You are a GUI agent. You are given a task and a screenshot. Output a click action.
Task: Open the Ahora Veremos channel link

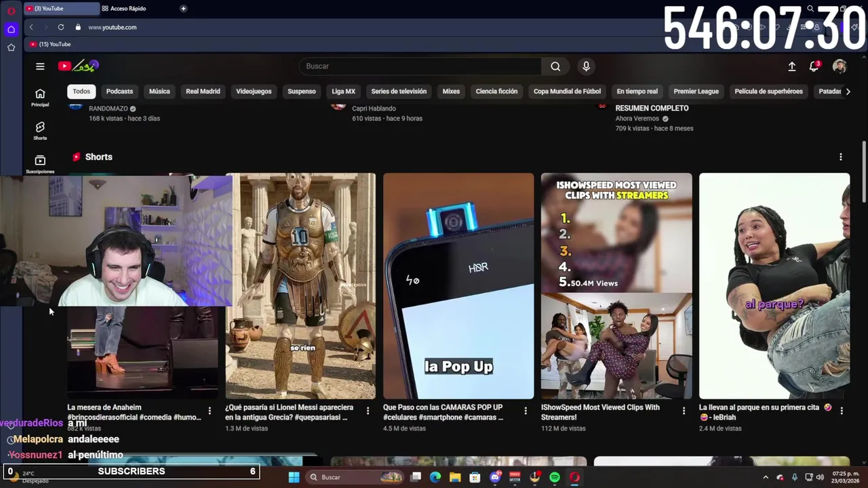click(x=637, y=119)
